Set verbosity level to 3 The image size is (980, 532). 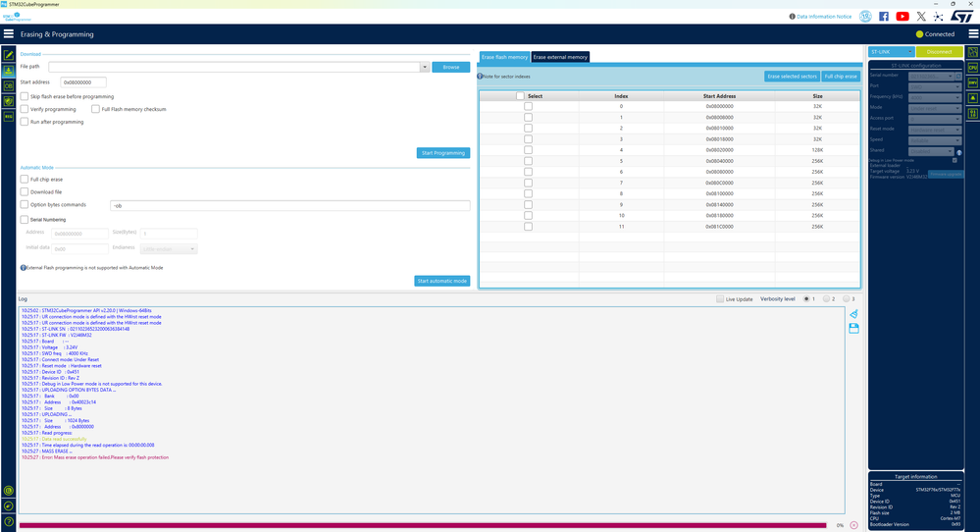(x=847, y=298)
